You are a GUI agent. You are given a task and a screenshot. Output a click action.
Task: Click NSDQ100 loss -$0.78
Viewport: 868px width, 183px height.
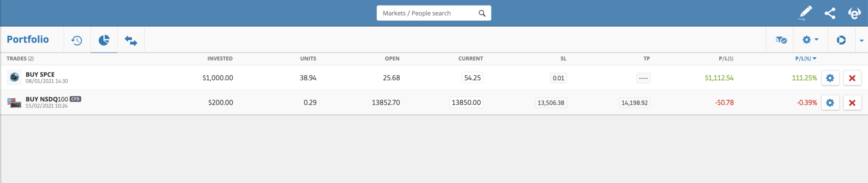(724, 103)
